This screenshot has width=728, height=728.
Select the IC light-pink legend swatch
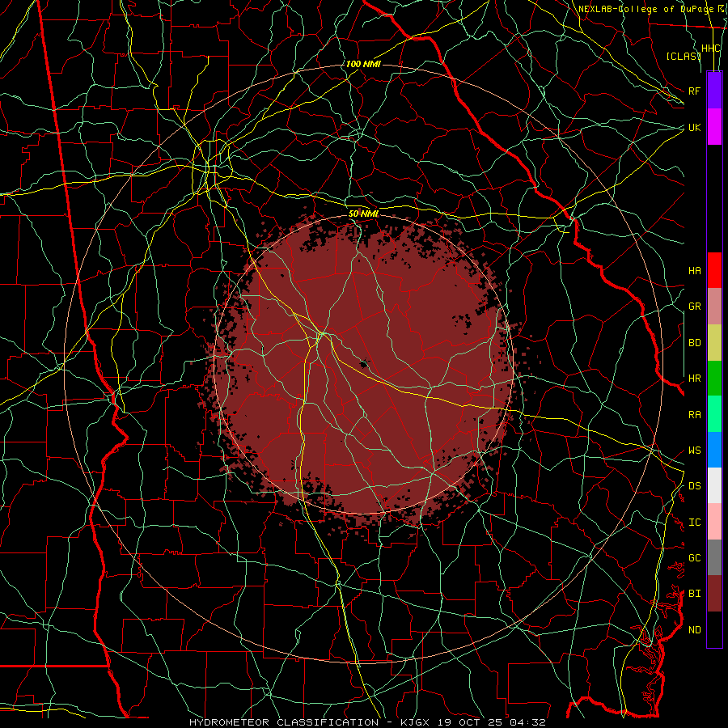pyautogui.click(x=714, y=522)
